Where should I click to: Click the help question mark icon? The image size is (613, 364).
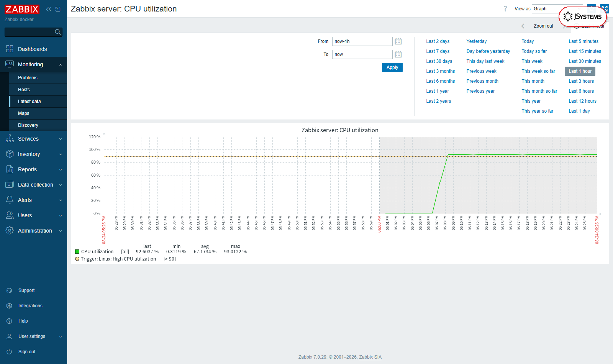pyautogui.click(x=505, y=9)
